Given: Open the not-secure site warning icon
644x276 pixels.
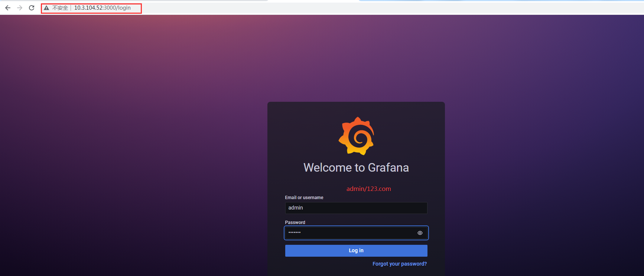Looking at the screenshot, I should 46,8.
